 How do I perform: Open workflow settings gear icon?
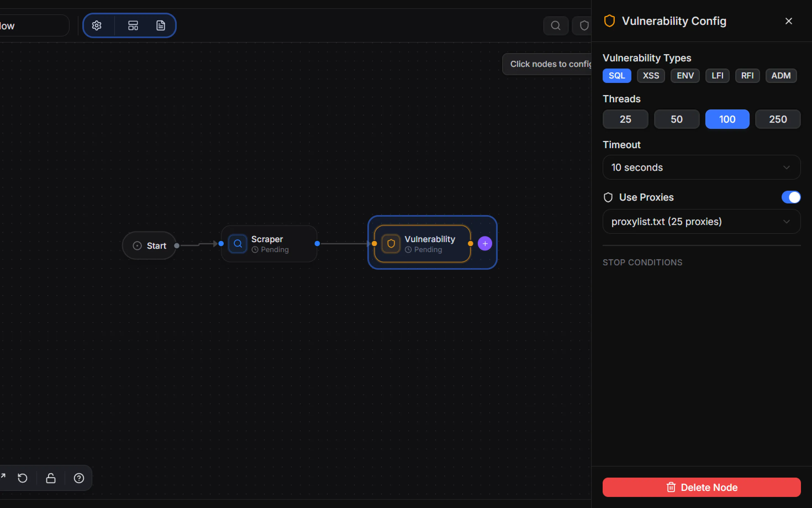tap(97, 25)
